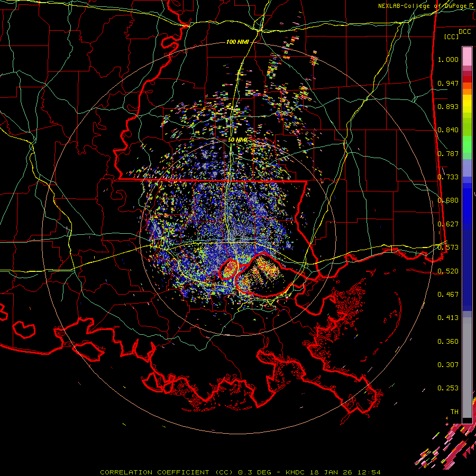The width and height of the screenshot is (476, 476).
Task: Click the 100 NMI range ring label
Action: point(237,42)
